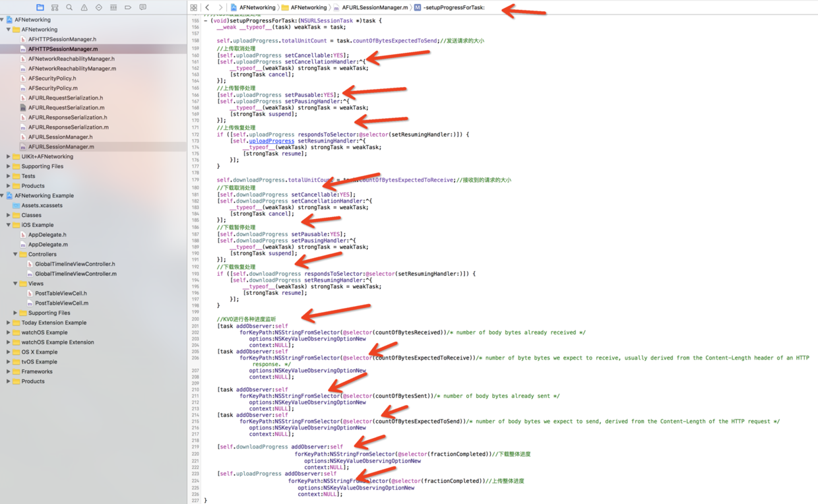Open AFURLSessionManager.m jump bar segment
This screenshot has height=504, width=818.
tap(370, 7)
